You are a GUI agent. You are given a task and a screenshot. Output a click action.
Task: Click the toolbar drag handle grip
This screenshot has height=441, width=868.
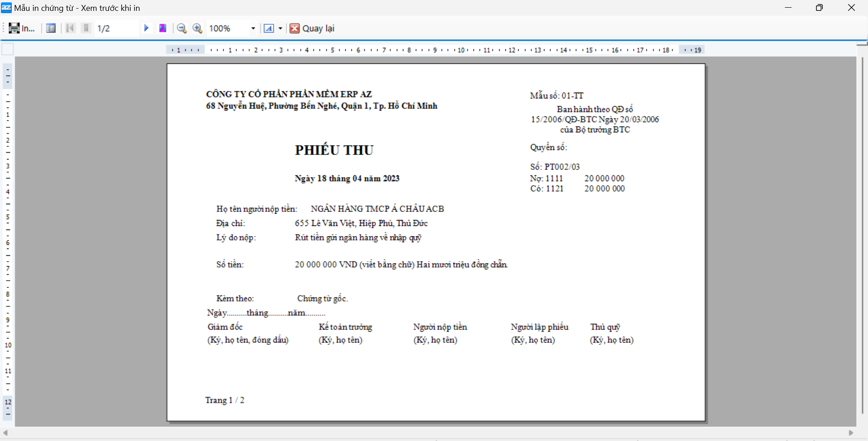(x=4, y=28)
